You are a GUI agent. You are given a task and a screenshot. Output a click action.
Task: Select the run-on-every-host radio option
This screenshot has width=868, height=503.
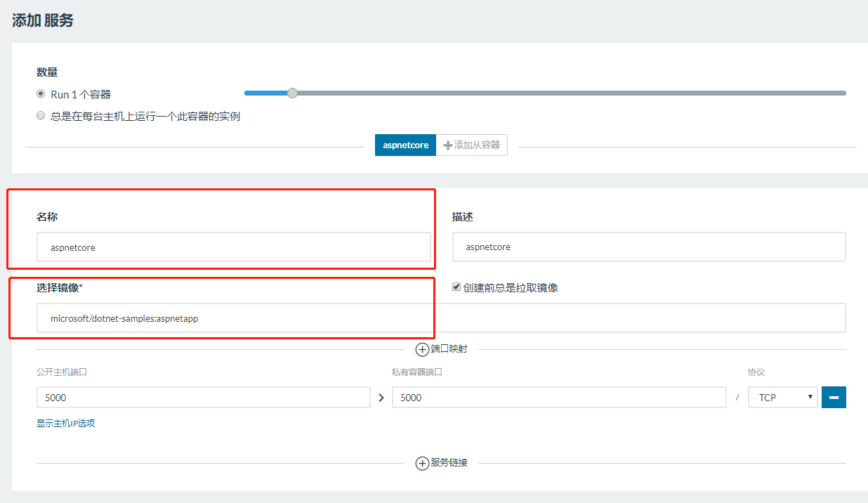pyautogui.click(x=41, y=116)
